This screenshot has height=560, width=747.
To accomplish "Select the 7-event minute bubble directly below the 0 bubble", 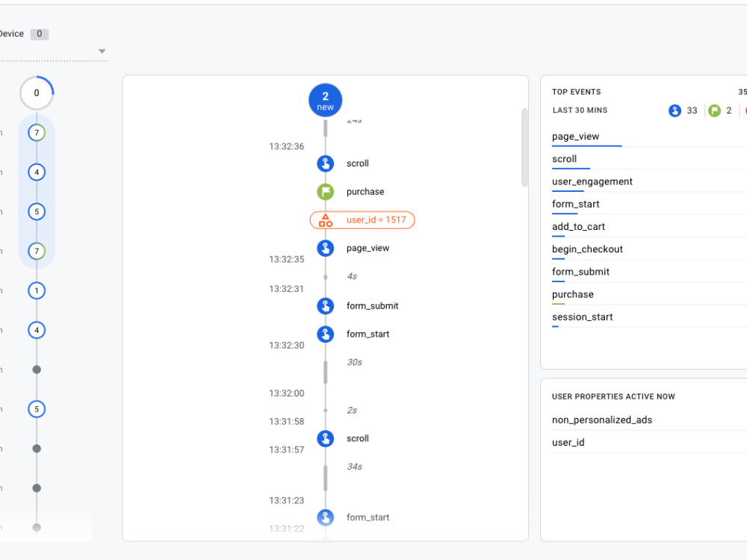I will tap(37, 133).
